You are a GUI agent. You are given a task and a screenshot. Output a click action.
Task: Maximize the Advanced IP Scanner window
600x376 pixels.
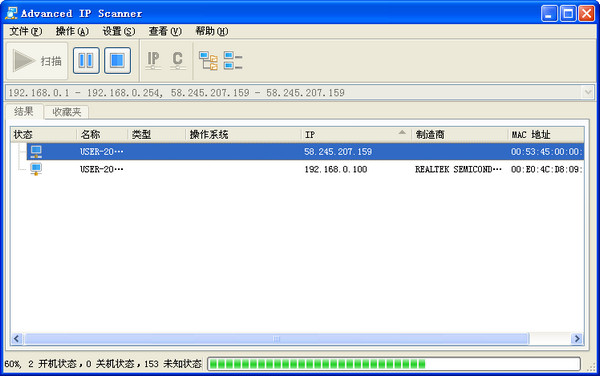[568, 14]
